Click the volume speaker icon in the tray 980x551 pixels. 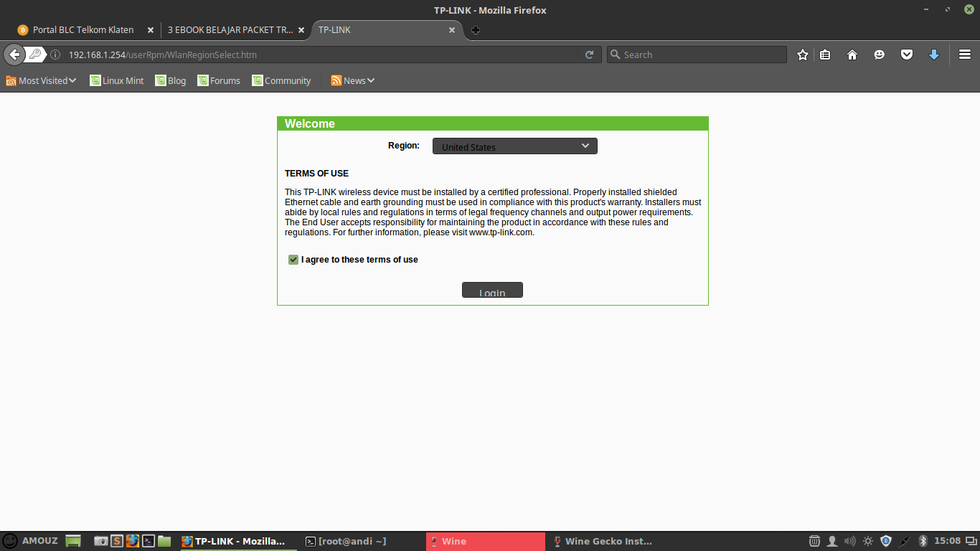[850, 541]
